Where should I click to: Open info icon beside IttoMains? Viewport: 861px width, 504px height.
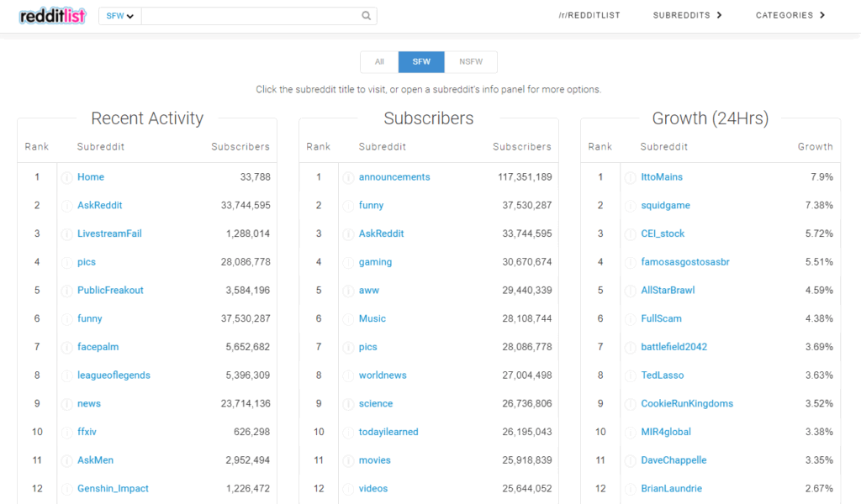pos(631,178)
